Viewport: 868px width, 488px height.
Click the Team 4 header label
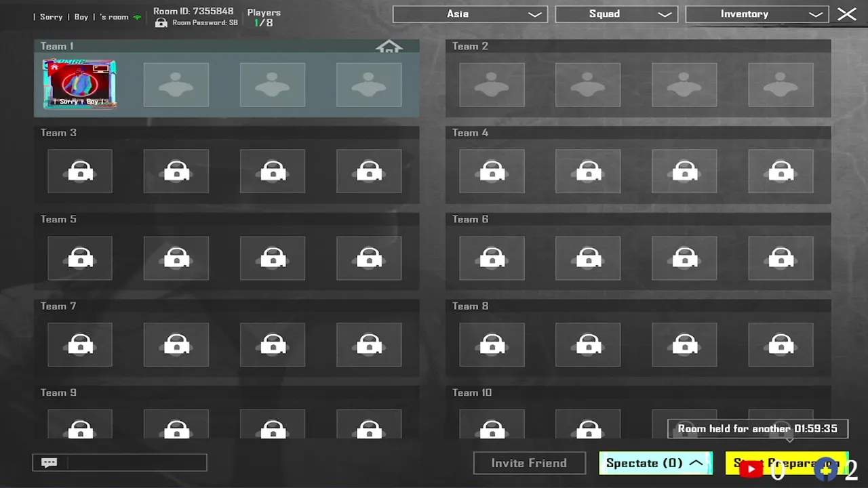click(470, 133)
